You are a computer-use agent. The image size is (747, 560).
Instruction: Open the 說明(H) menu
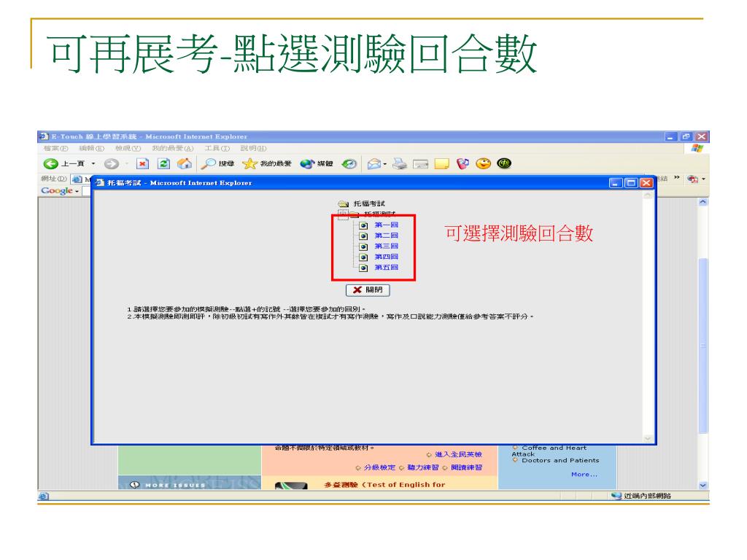click(x=253, y=149)
